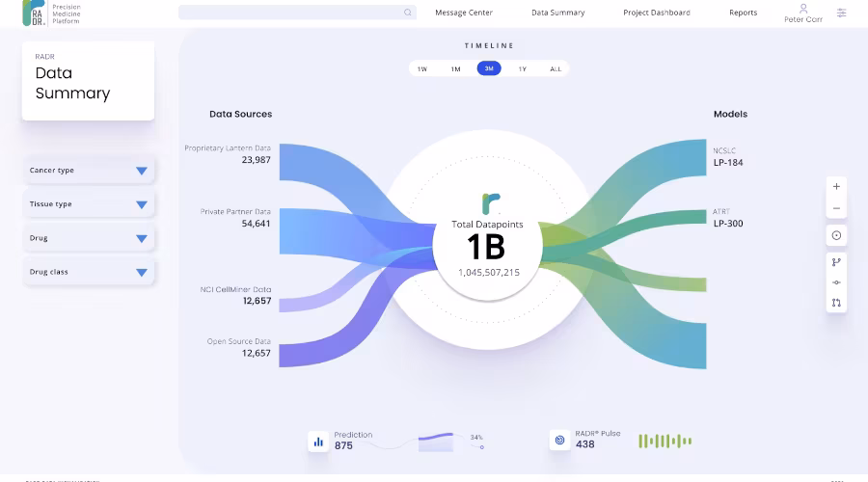Click the Open Source Data label

238,341
